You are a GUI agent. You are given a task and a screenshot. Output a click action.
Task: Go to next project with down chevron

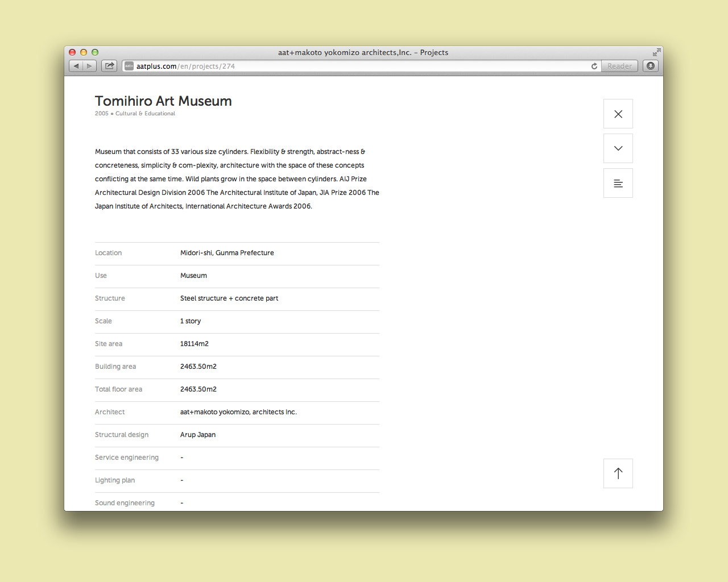(x=618, y=148)
